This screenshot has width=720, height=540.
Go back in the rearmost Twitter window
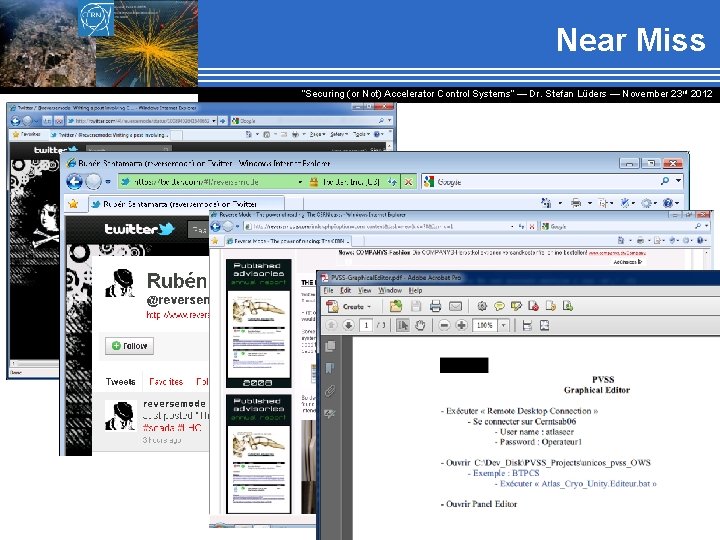pyautogui.click(x=16, y=121)
